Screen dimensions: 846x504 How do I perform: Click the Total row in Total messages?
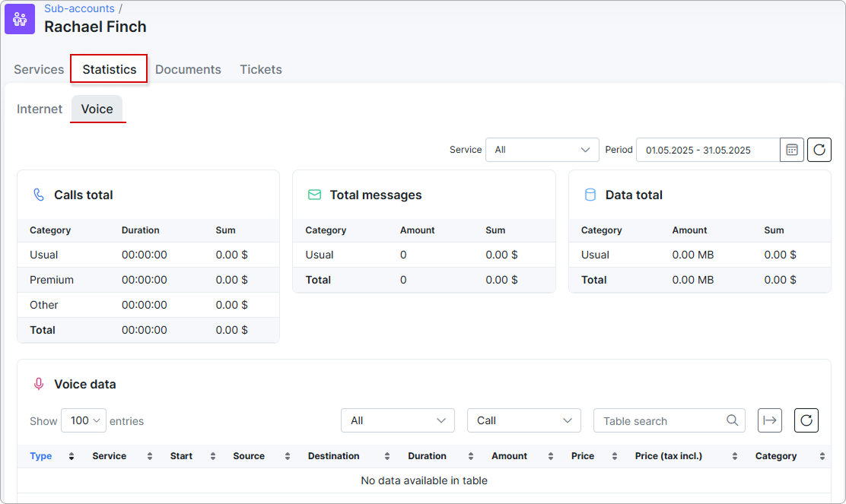point(424,280)
